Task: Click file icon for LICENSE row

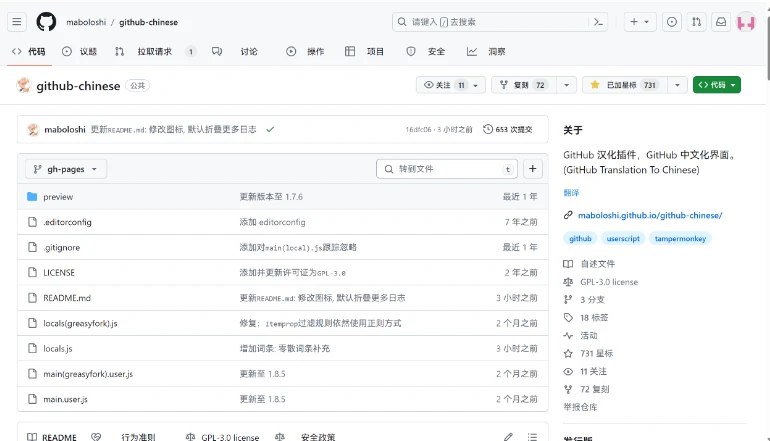Action: tap(32, 272)
